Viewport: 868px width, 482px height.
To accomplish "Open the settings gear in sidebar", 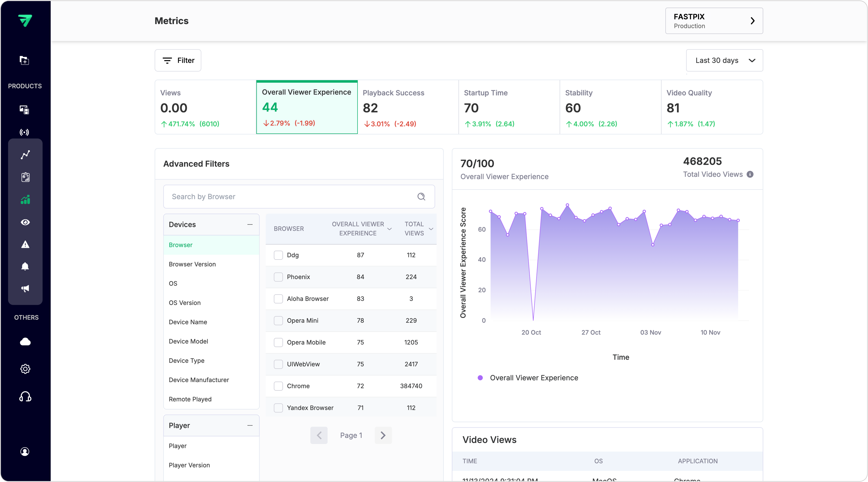I will tap(25, 369).
